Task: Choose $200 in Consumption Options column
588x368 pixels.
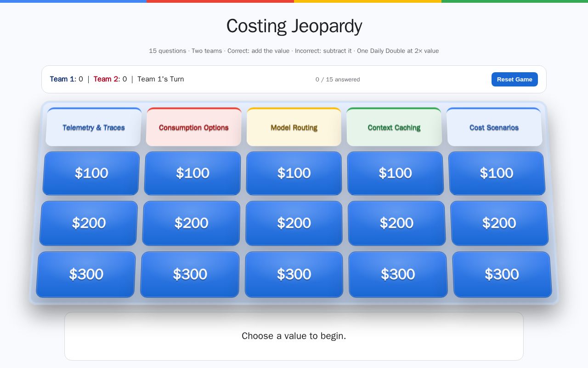Action: (191, 223)
